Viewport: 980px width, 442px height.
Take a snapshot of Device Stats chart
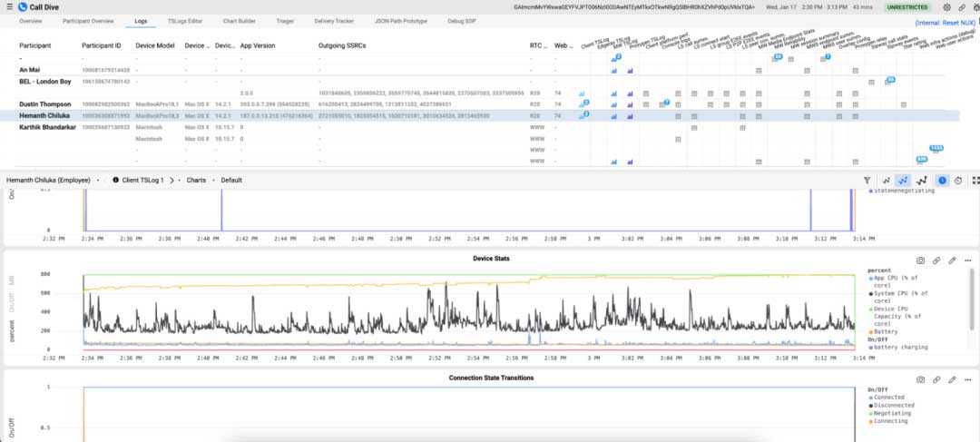(921, 260)
